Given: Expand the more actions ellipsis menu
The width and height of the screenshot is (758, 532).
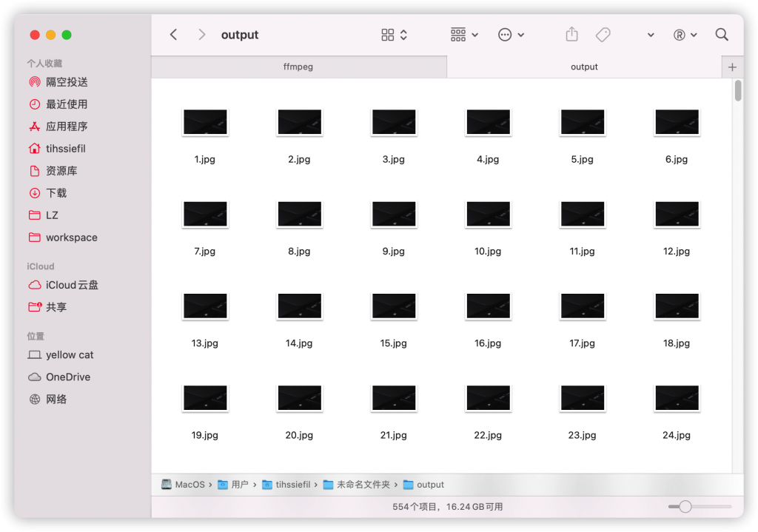Looking at the screenshot, I should (511, 35).
